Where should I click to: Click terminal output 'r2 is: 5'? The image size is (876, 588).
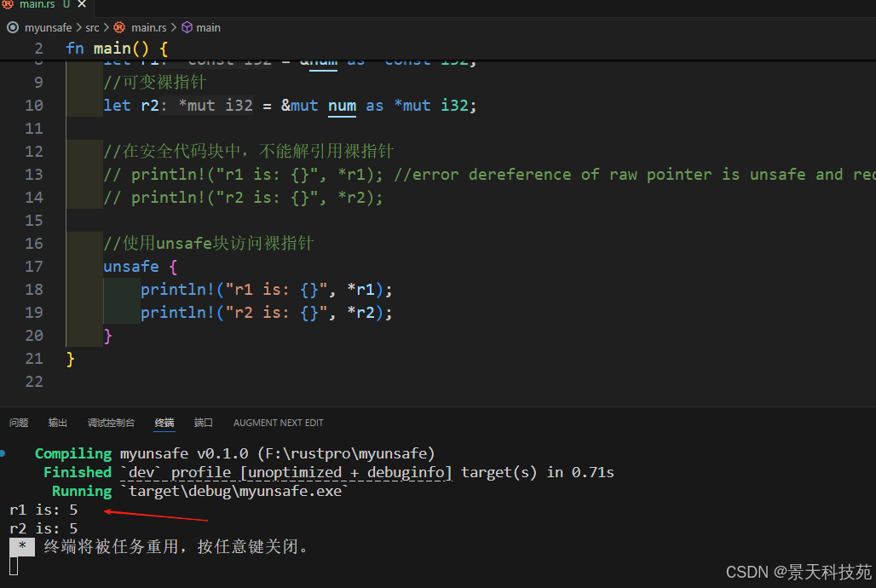pyautogui.click(x=43, y=528)
